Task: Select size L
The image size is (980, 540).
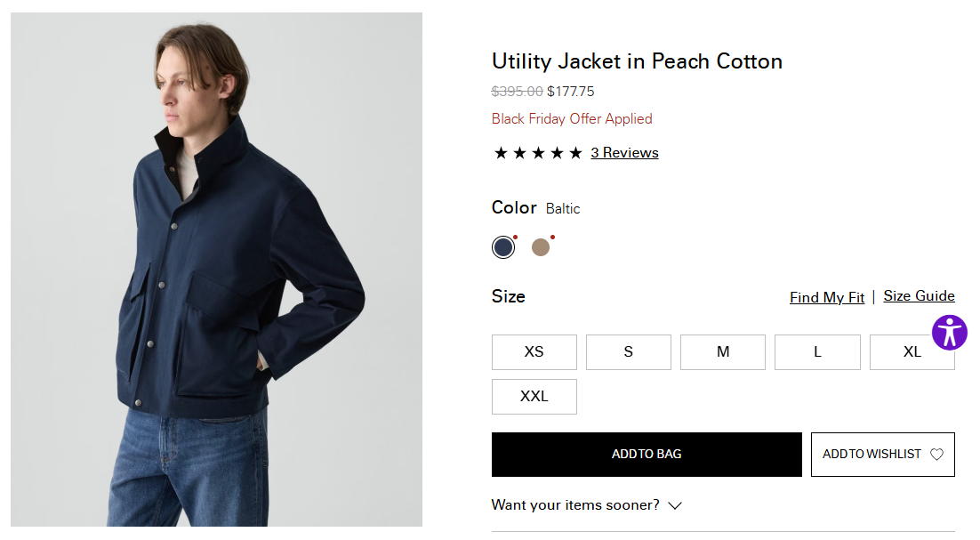Action: (x=817, y=351)
